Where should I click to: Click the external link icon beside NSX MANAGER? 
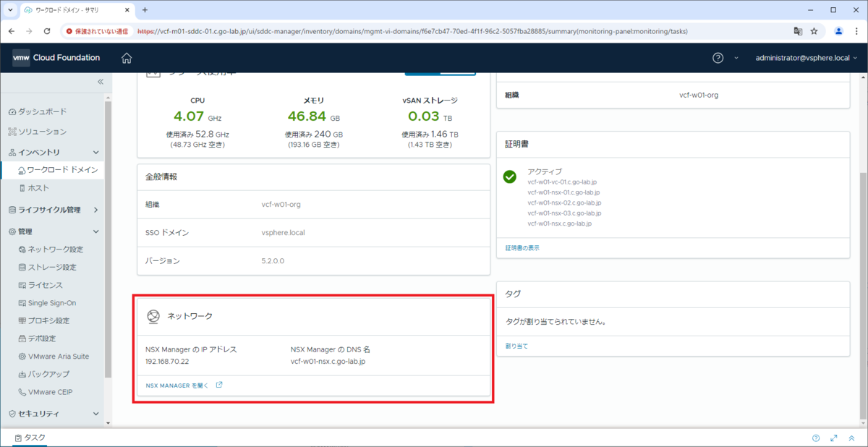coord(219,385)
